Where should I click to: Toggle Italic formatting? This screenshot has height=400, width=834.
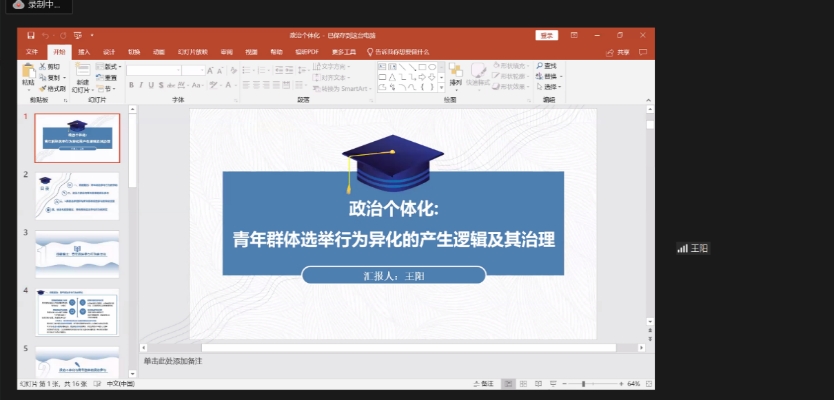pos(141,86)
